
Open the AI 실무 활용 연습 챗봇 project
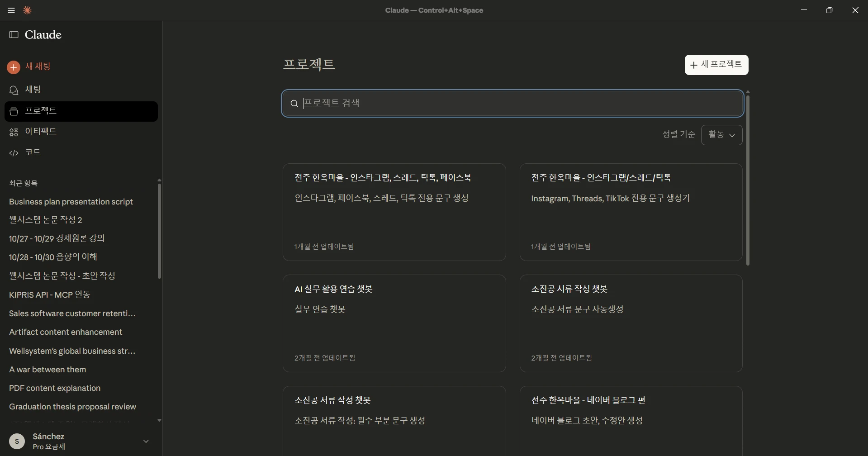click(394, 323)
